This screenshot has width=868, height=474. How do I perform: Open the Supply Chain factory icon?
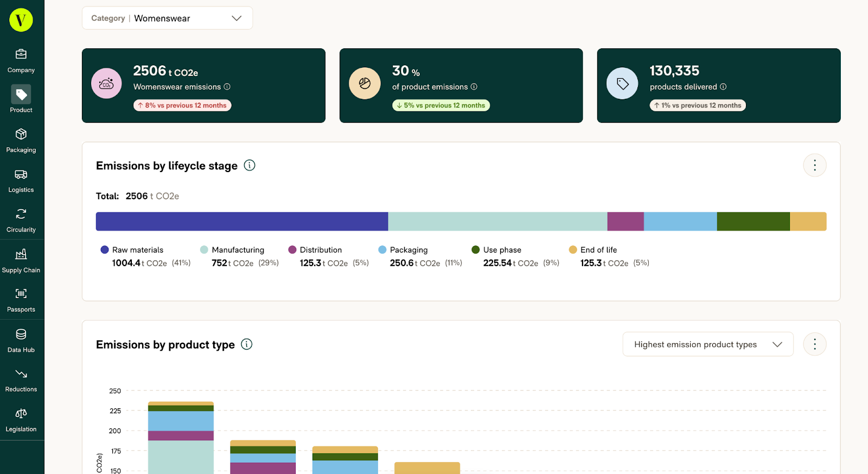tap(21, 254)
